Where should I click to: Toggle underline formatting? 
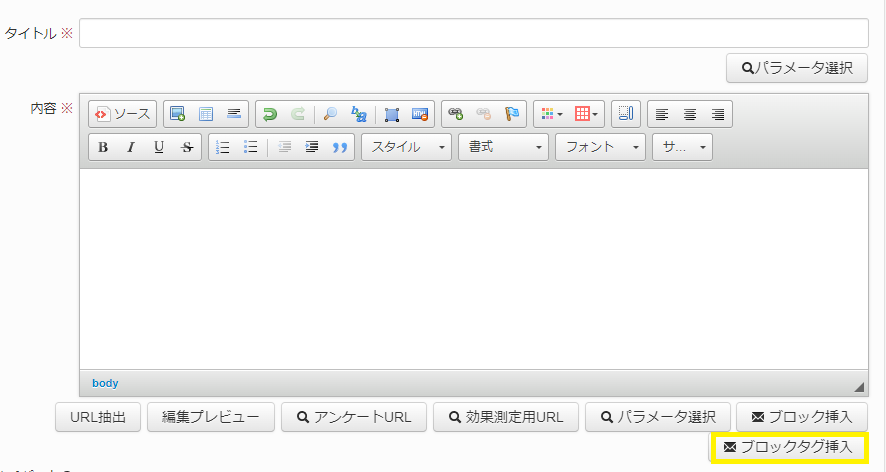[158, 147]
